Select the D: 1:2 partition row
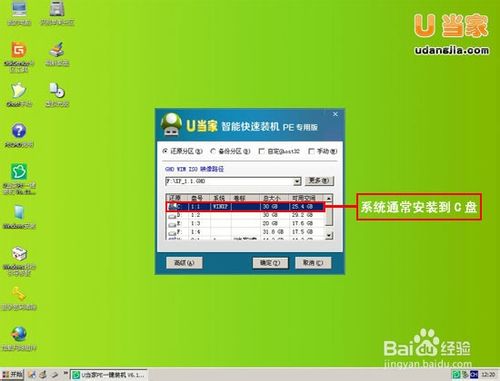Image resolution: width=500 pixels, height=381 pixels. point(245,215)
